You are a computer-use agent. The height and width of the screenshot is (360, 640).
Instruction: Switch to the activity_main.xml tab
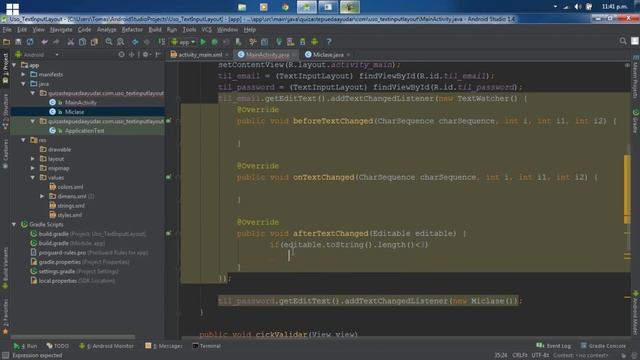coord(200,55)
